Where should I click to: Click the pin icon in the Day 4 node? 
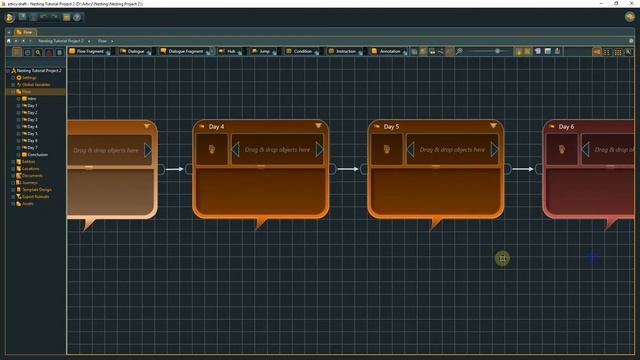coord(211,149)
